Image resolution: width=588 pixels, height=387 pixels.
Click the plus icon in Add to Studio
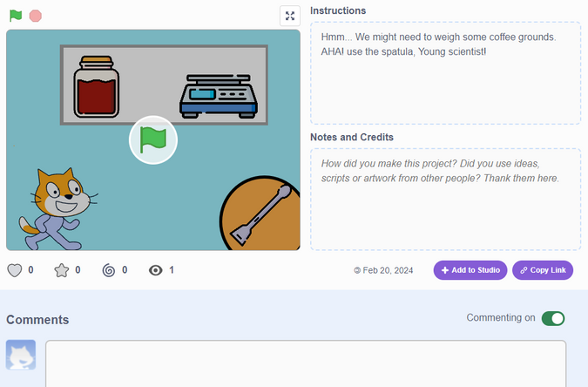click(445, 270)
